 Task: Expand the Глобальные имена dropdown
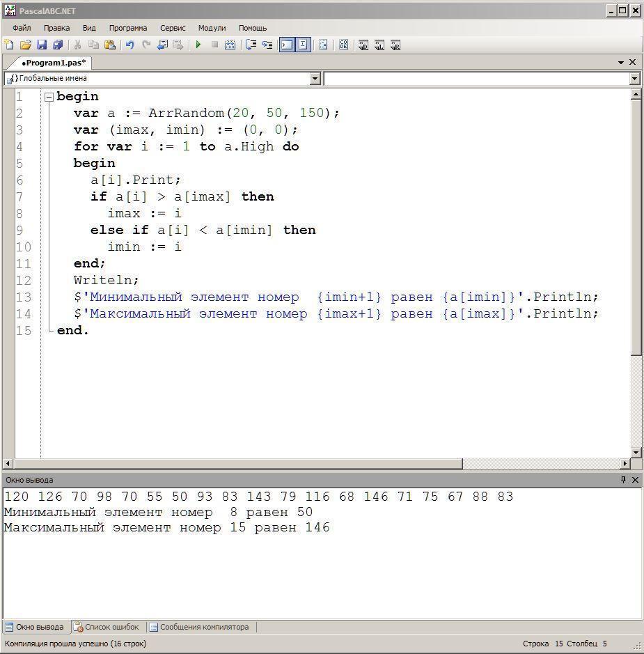coord(315,79)
